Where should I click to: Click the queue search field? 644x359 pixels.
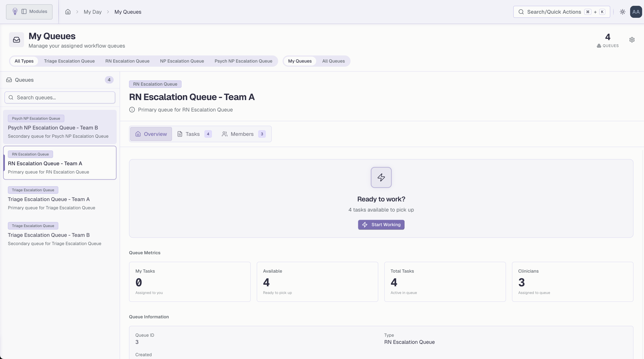59,97
